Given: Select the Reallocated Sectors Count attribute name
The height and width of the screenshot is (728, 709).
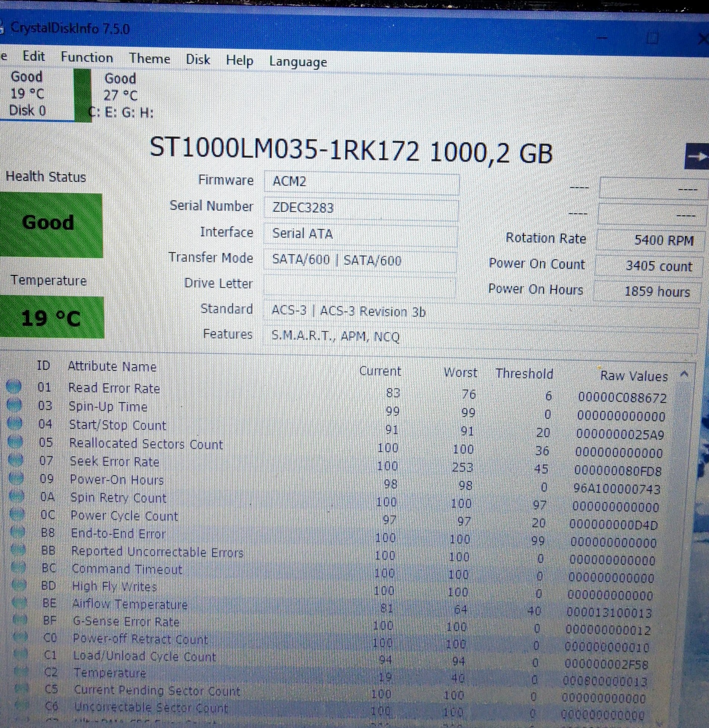Looking at the screenshot, I should pos(146,444).
